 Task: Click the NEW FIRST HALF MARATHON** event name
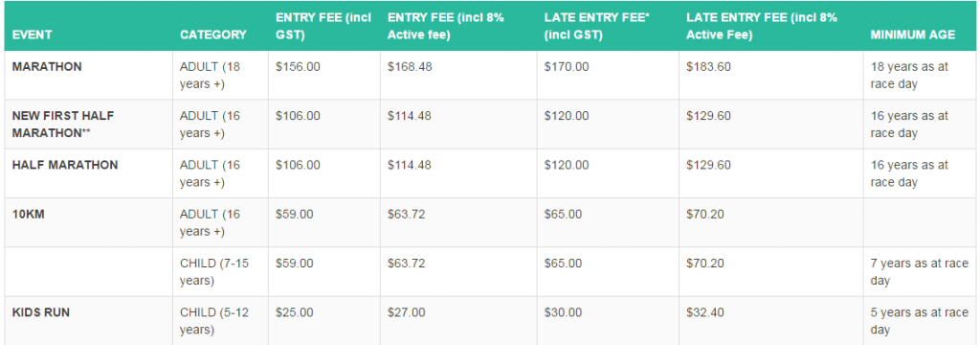(x=63, y=124)
